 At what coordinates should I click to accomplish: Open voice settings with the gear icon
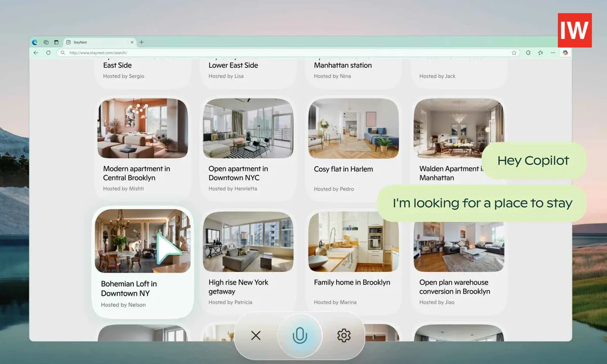pyautogui.click(x=343, y=335)
